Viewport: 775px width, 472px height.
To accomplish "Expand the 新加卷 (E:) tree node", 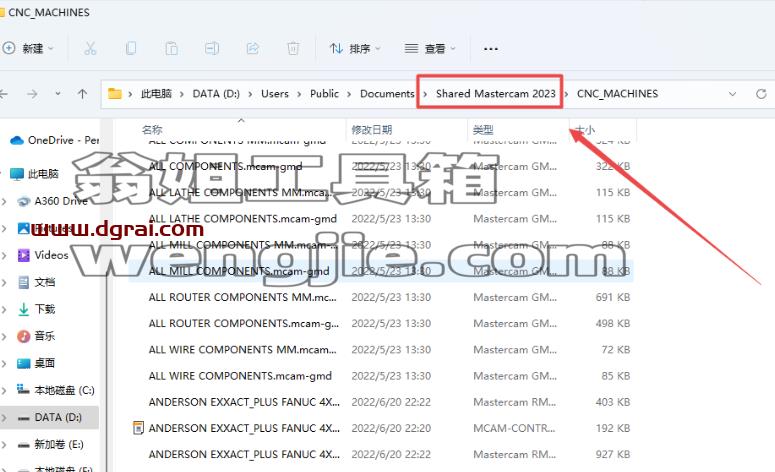I will [x=4, y=445].
